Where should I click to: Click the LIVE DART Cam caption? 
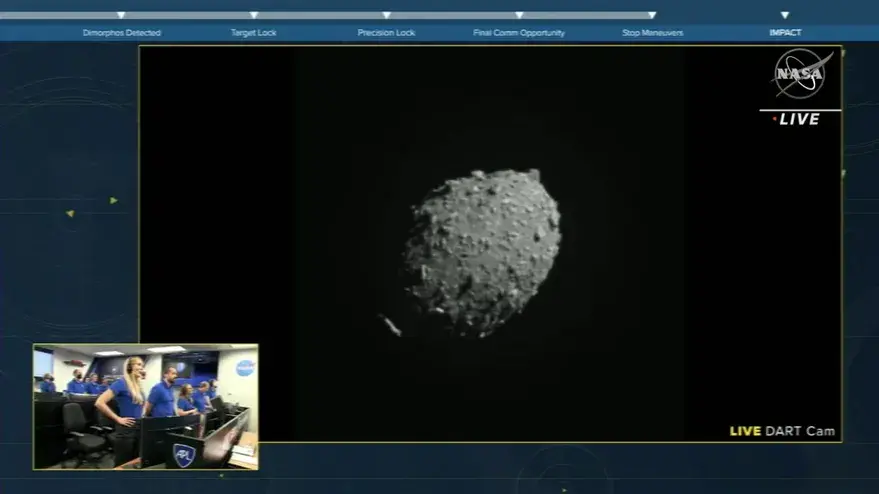(783, 431)
